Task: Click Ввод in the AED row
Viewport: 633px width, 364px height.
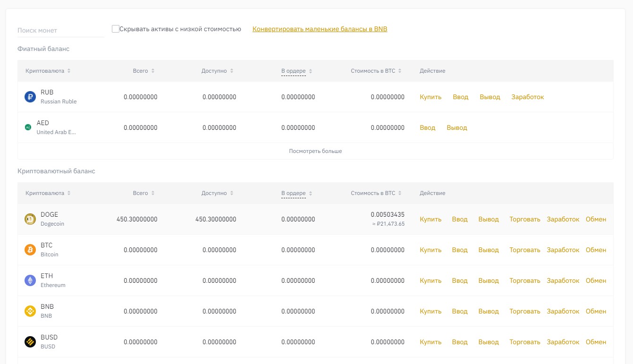Action: (428, 127)
